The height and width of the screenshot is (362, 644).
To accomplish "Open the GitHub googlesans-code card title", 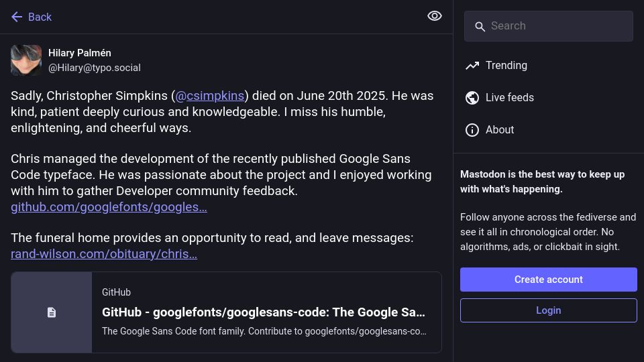I will coord(263,312).
